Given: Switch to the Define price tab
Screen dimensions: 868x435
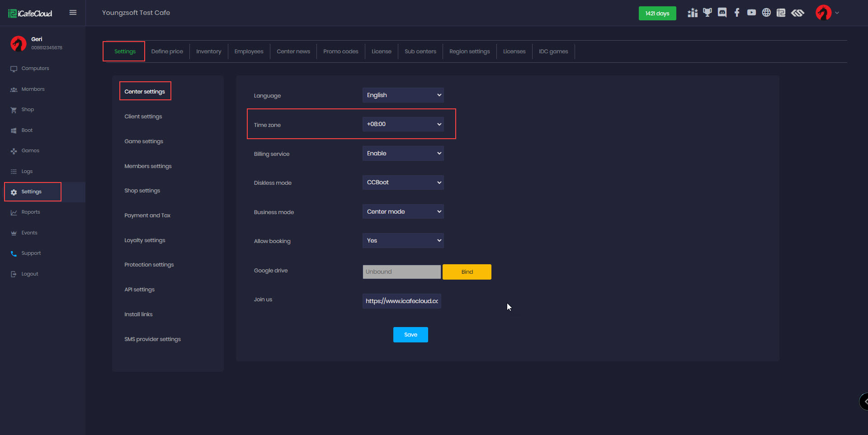Looking at the screenshot, I should [167, 51].
